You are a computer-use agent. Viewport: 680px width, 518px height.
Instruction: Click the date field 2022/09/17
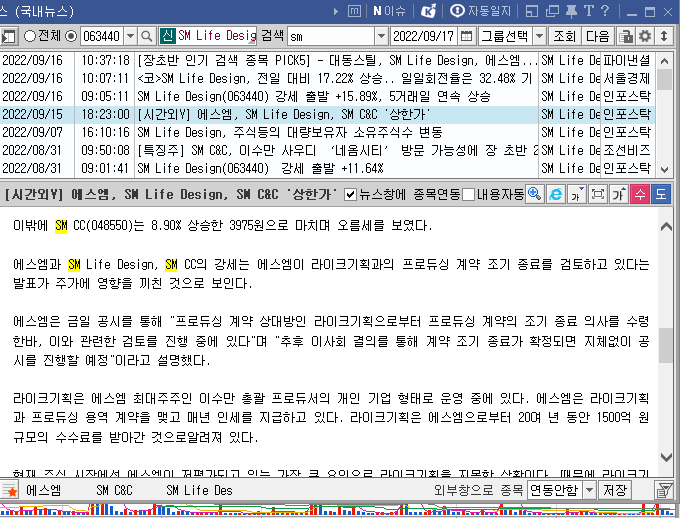tap(424, 36)
